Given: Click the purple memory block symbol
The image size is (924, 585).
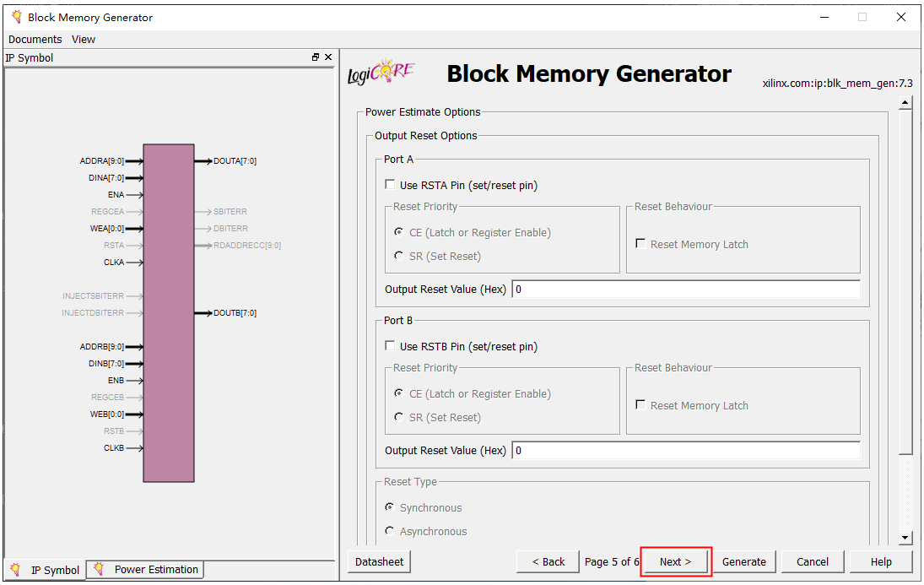Looking at the screenshot, I should pos(169,312).
